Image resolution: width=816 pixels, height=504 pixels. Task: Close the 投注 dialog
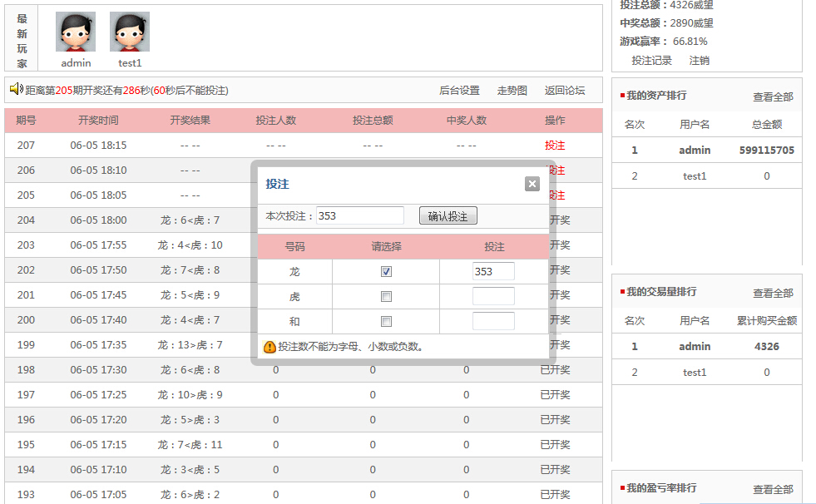tap(532, 184)
